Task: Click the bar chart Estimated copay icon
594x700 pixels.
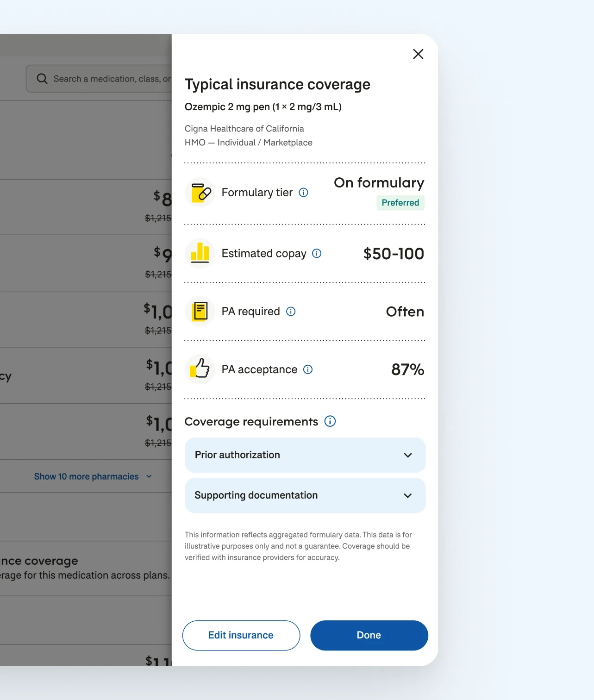Action: point(200,253)
